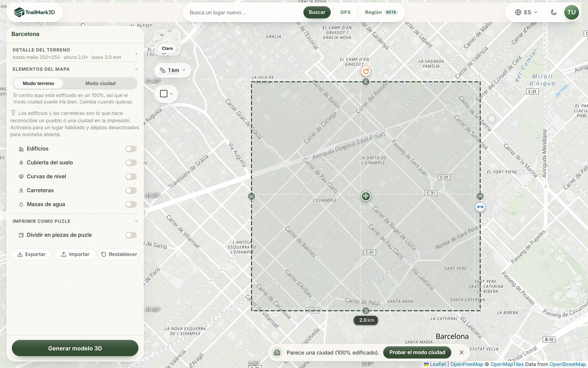Focus the Busca un lugar nuevo search field
Screen dimensions: 588x368
[x=243, y=12]
